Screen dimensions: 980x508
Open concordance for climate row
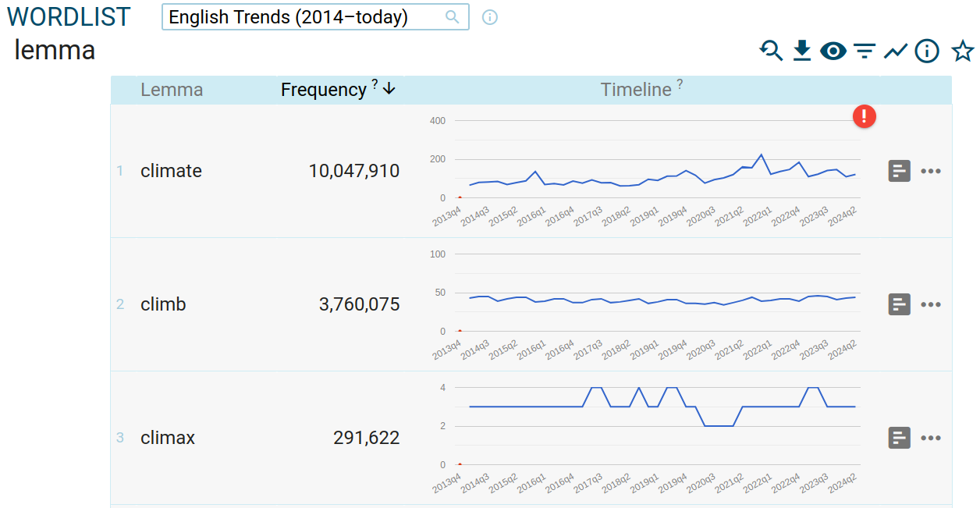pyautogui.click(x=900, y=171)
